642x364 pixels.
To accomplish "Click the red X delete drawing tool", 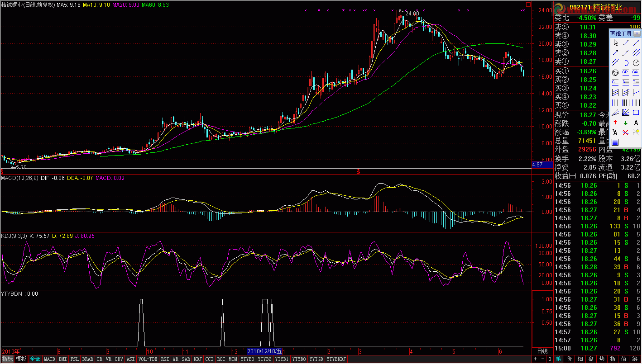I will tap(626, 132).
